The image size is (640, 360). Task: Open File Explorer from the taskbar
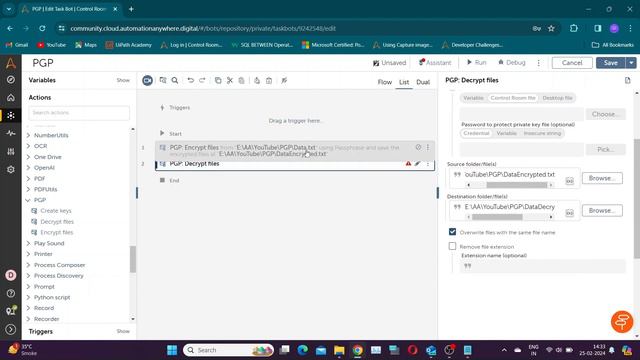pos(339,350)
